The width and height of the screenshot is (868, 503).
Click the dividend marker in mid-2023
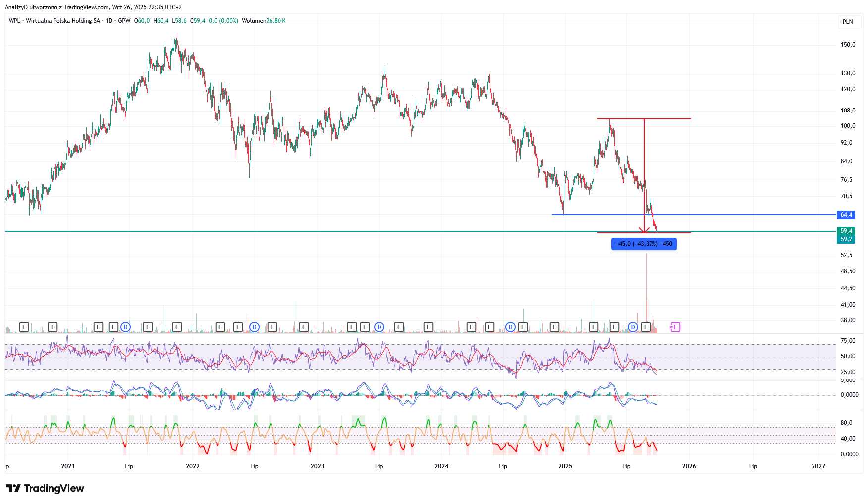[x=379, y=327]
